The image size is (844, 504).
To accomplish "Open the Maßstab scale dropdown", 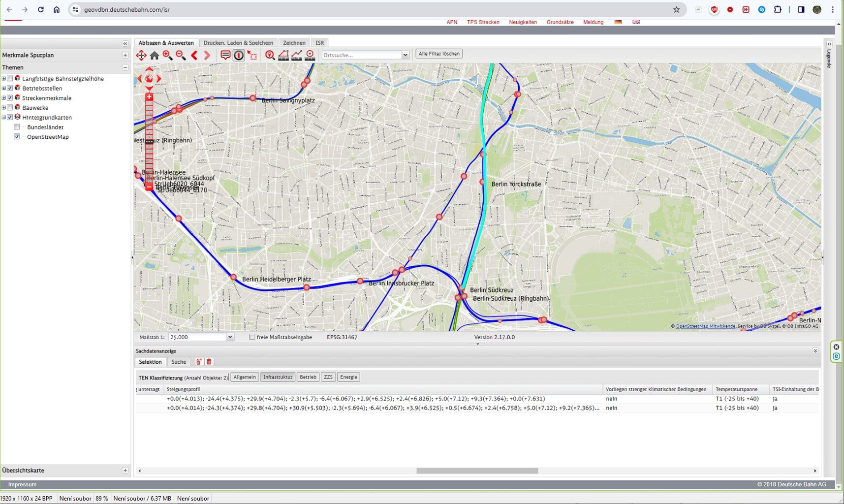I will pos(230,337).
